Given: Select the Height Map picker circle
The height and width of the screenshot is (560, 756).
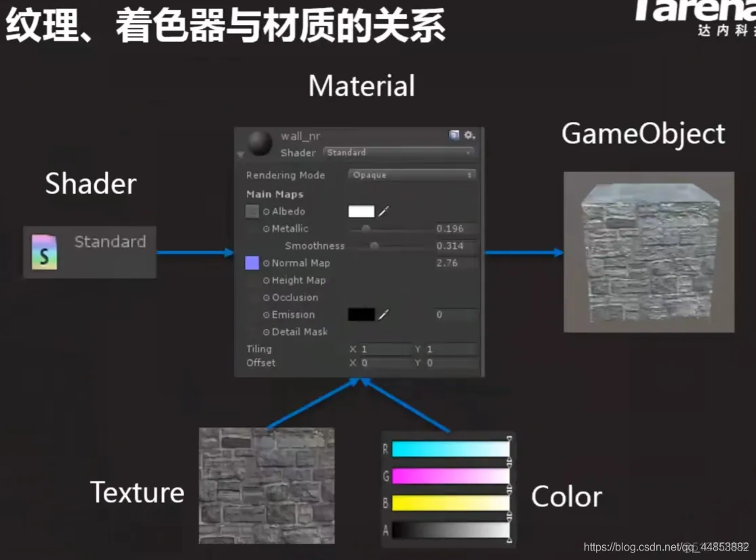Looking at the screenshot, I should pos(266,281).
